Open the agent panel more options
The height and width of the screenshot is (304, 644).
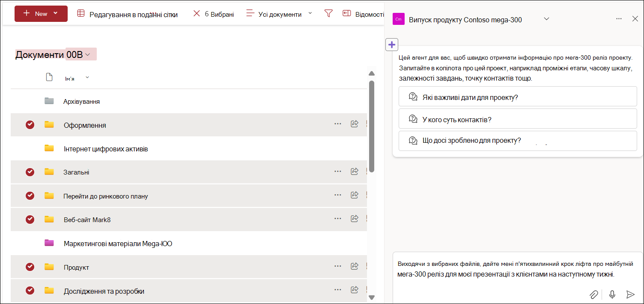pyautogui.click(x=619, y=19)
